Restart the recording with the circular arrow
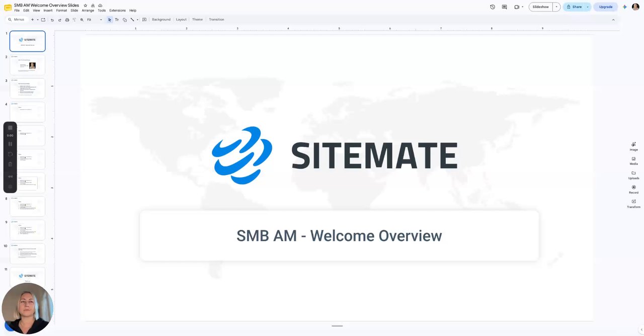Viewport: 644px width, 336px height. coord(10,154)
